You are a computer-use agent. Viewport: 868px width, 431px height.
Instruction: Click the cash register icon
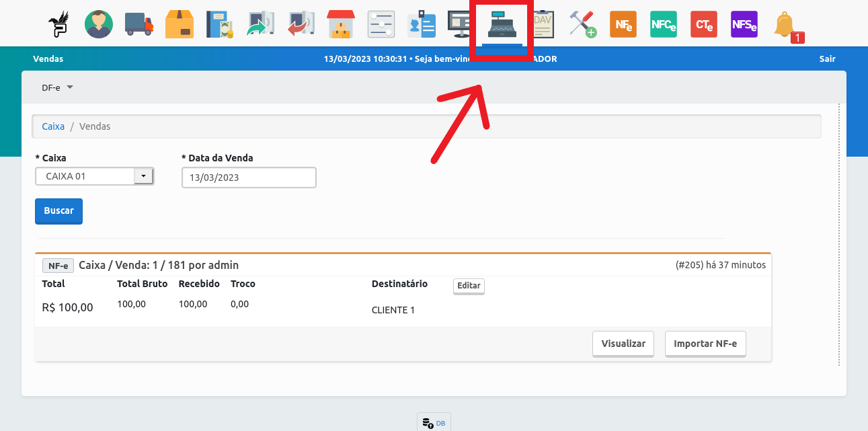pyautogui.click(x=502, y=24)
